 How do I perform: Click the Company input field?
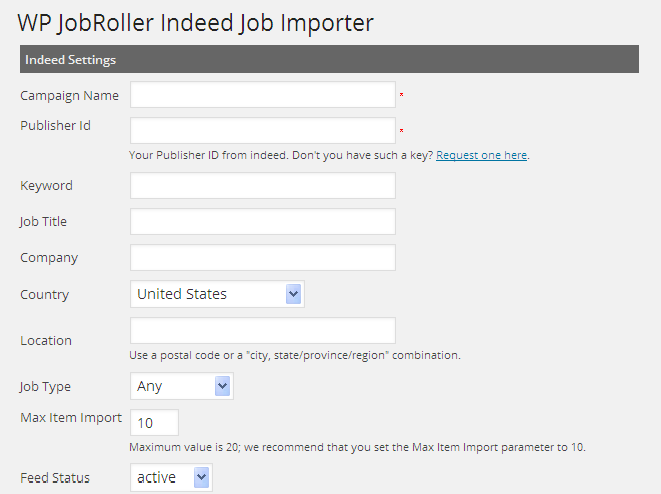(x=263, y=258)
